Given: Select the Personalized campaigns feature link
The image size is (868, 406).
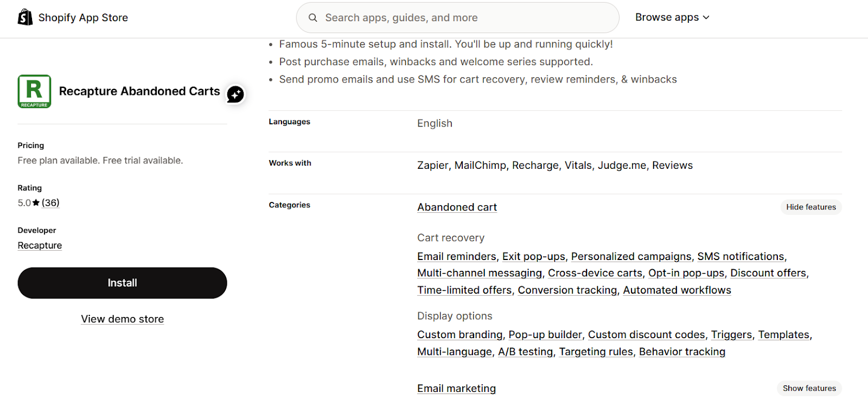Looking at the screenshot, I should point(631,256).
